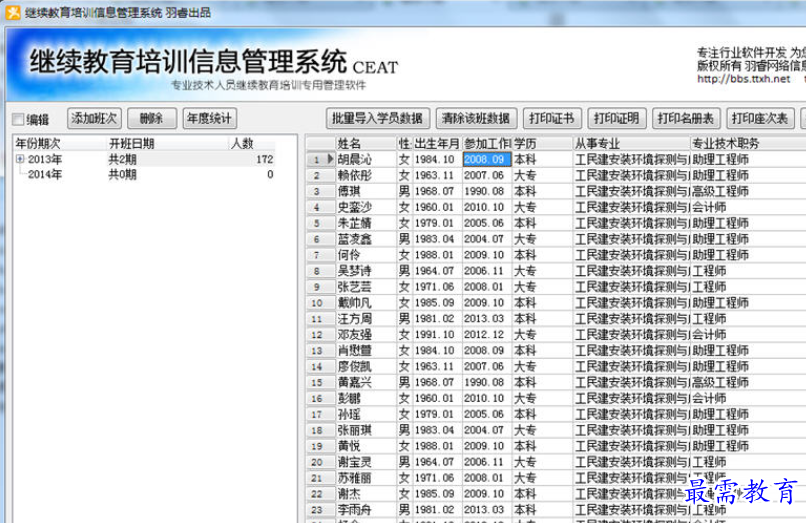This screenshot has height=523, width=806.
Task: Click the 学历 column header
Action: tap(542, 143)
